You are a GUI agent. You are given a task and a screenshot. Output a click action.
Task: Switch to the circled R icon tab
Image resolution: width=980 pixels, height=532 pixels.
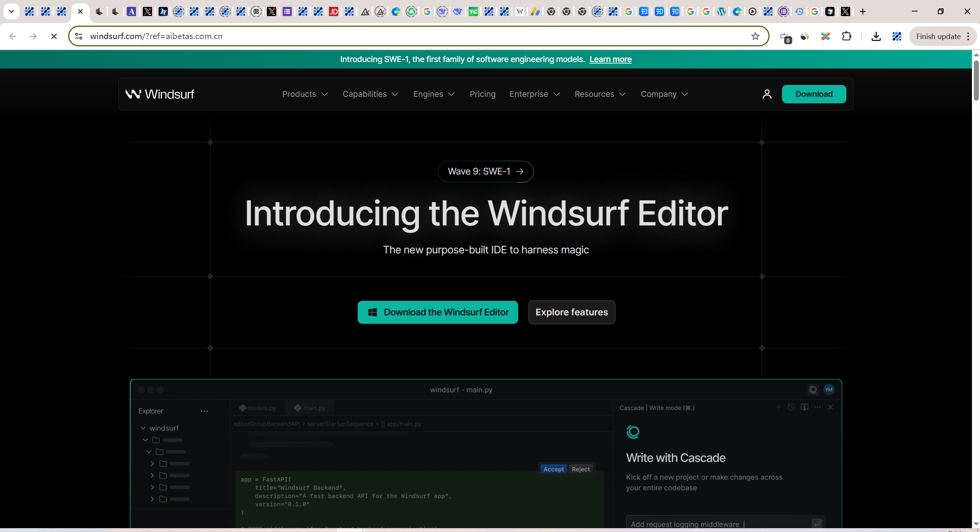(256, 12)
